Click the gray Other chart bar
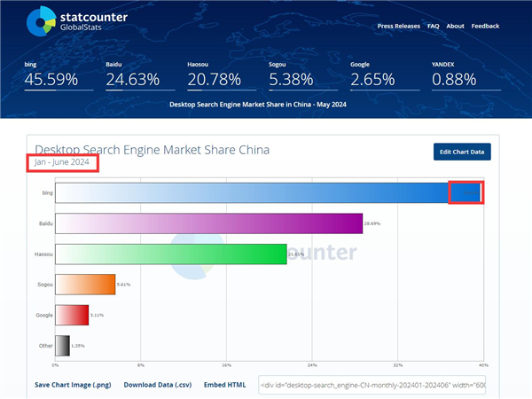This screenshot has height=399, width=532. click(62, 346)
